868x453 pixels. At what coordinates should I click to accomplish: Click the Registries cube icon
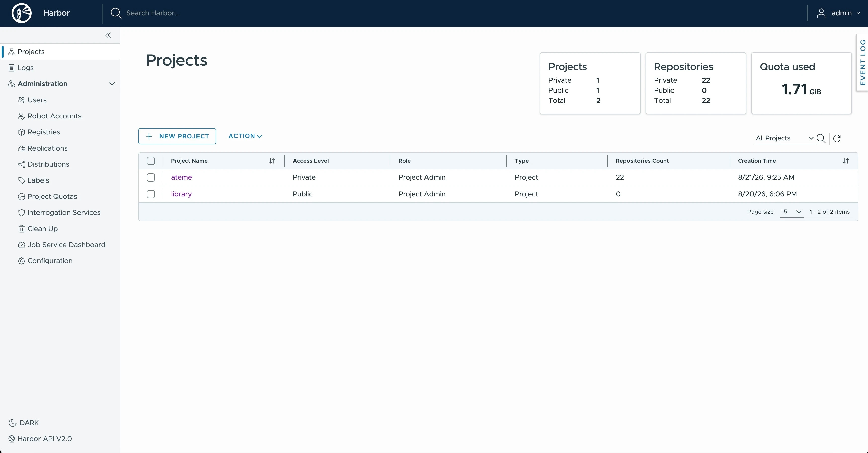(x=22, y=132)
